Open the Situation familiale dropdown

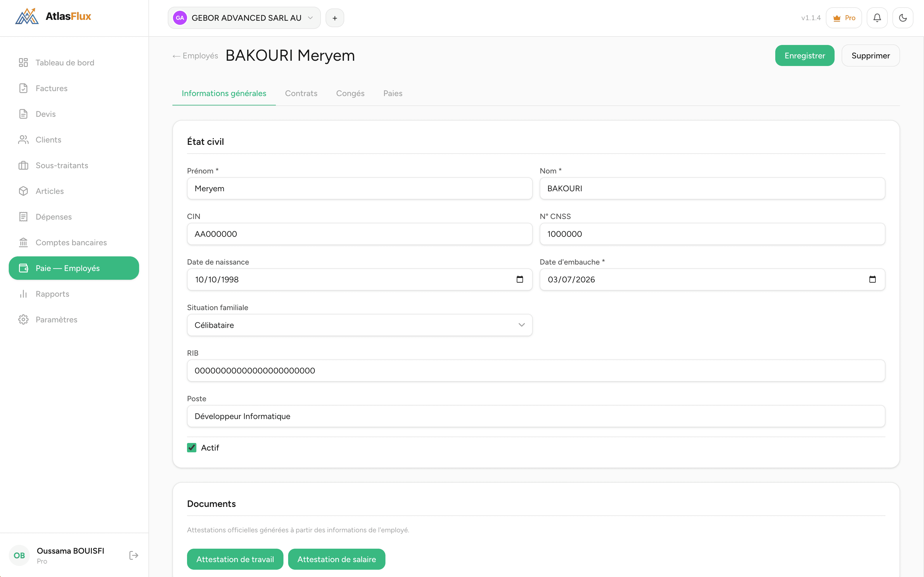pos(359,325)
